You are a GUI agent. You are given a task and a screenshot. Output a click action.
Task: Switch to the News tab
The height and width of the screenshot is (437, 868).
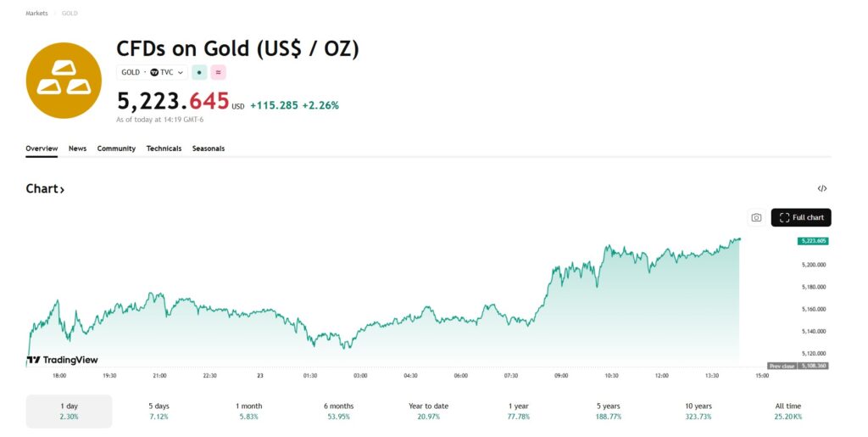pos(77,148)
